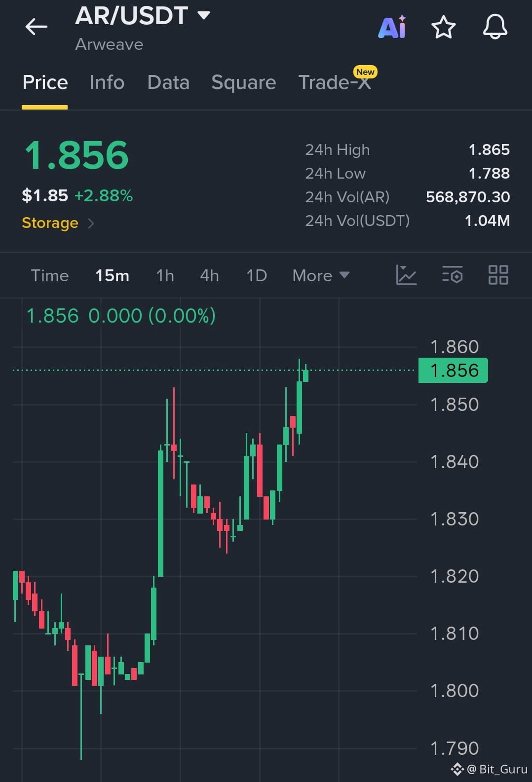Click the 1.820 price axis label
This screenshot has width=532, height=782.
[x=455, y=576]
